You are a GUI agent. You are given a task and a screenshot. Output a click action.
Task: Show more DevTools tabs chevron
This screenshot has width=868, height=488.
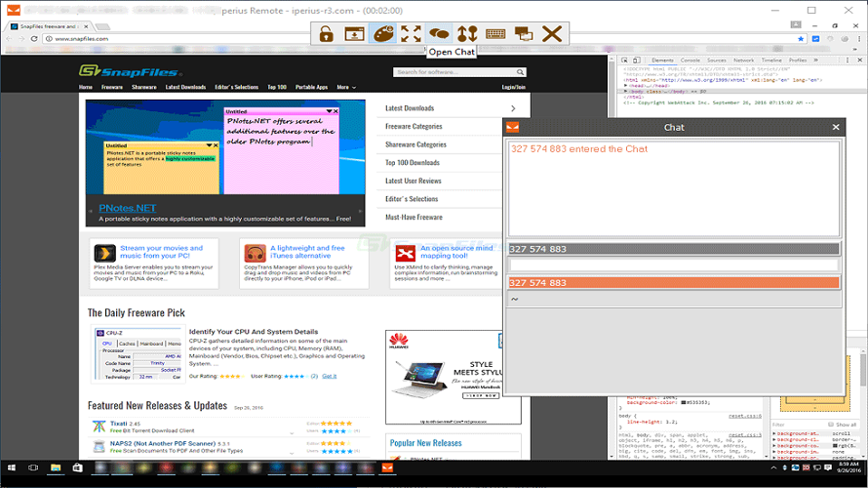click(815, 61)
